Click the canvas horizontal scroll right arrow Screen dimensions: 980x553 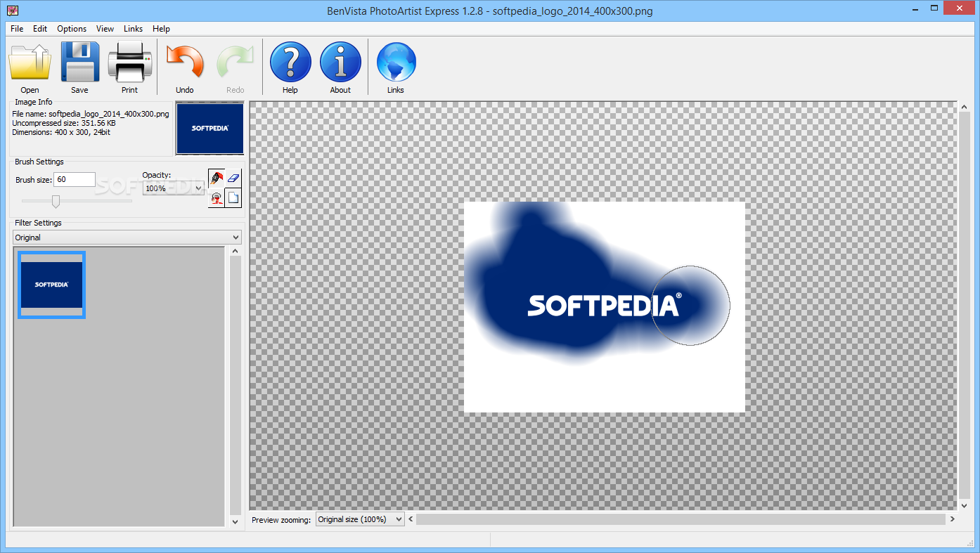953,519
